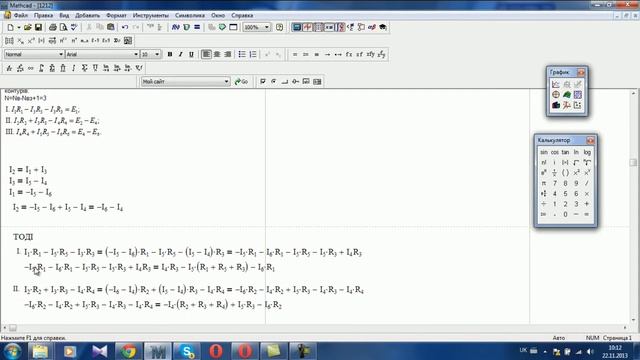Open the Graph toolbar palette button

(x=307, y=27)
